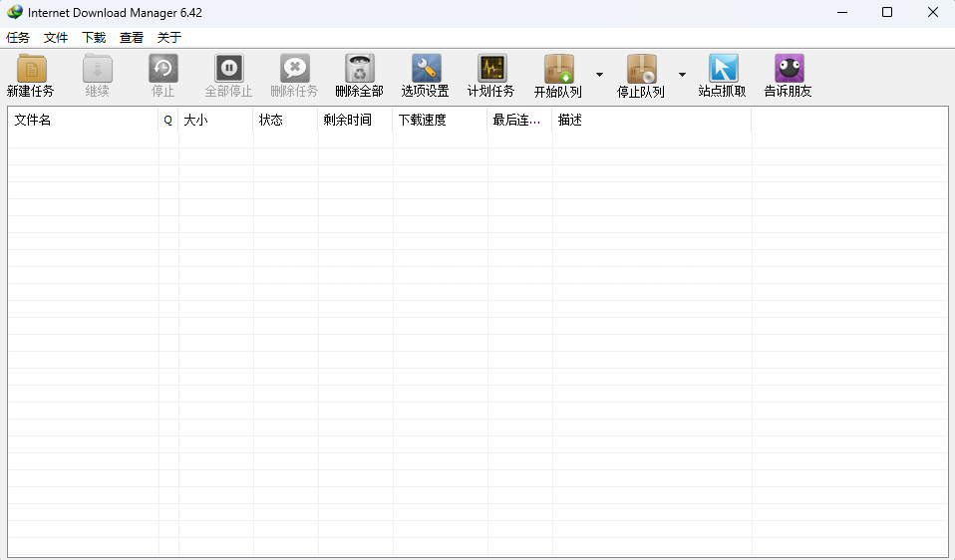
Task: Close the Internet Download Manager window
Action: click(932, 12)
